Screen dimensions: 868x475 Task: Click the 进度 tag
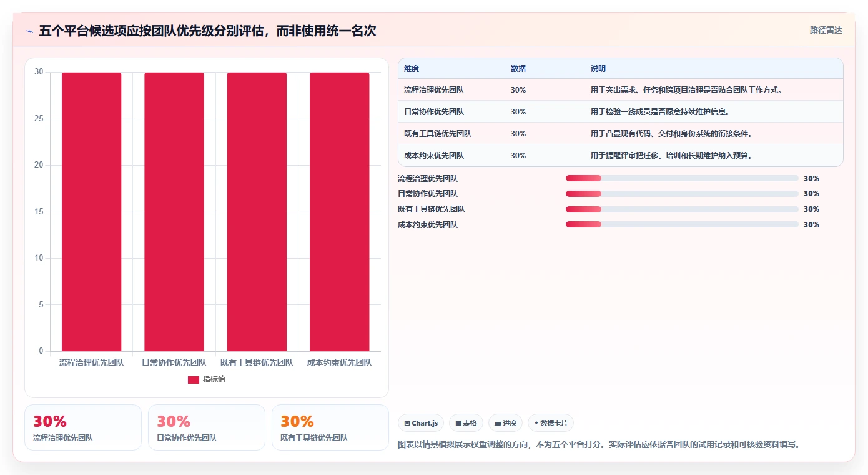point(505,423)
